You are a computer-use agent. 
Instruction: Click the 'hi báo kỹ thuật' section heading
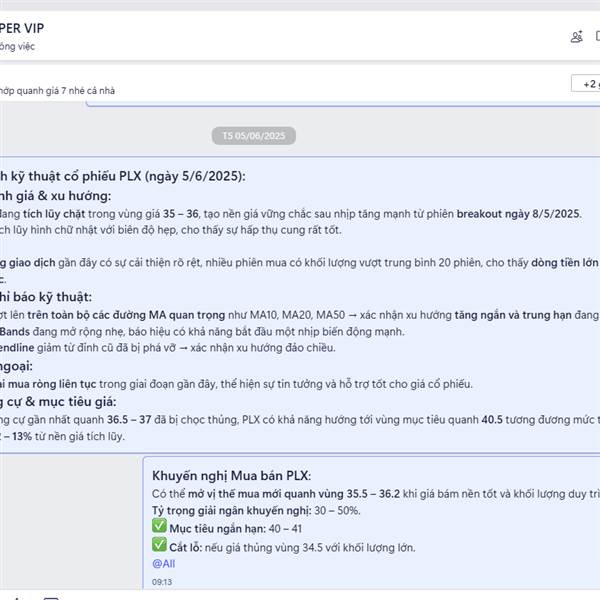click(46, 297)
